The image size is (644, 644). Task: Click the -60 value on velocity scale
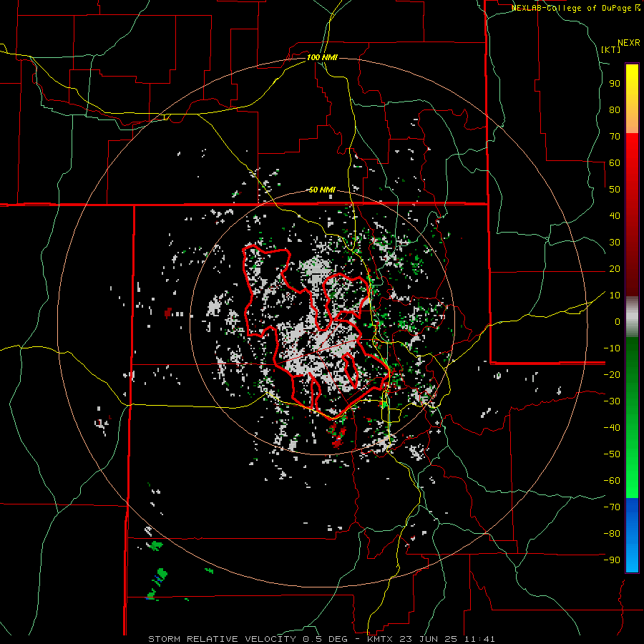pyautogui.click(x=612, y=481)
